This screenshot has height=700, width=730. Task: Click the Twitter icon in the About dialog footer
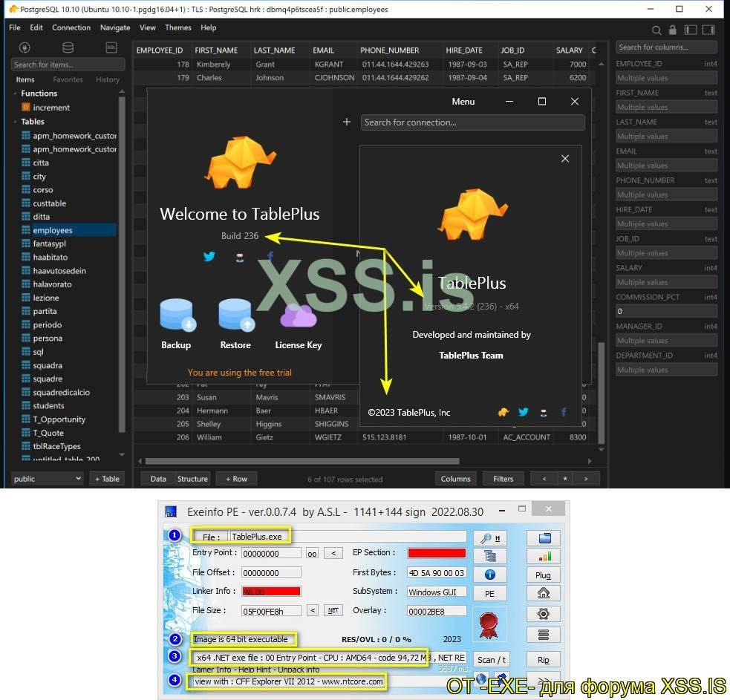(x=524, y=412)
